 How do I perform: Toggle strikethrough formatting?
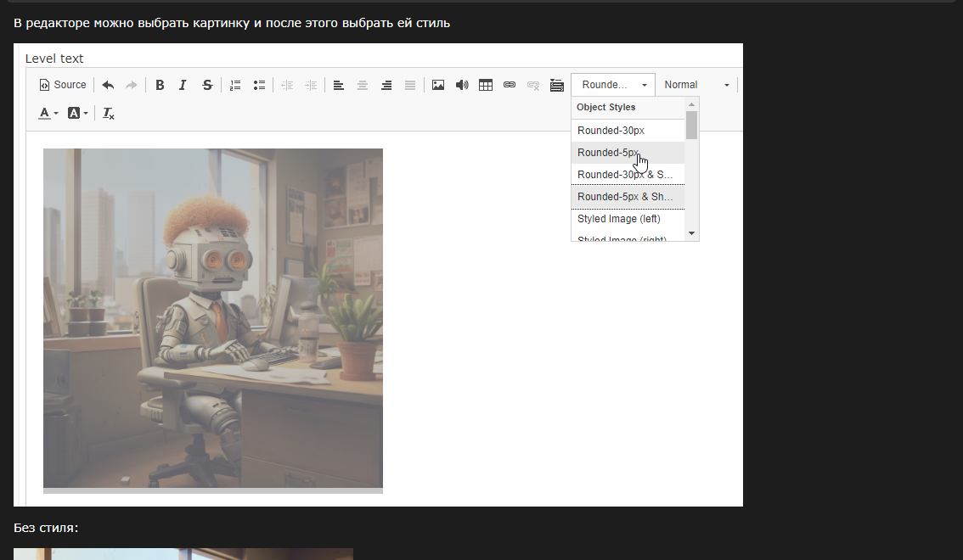pyautogui.click(x=207, y=85)
